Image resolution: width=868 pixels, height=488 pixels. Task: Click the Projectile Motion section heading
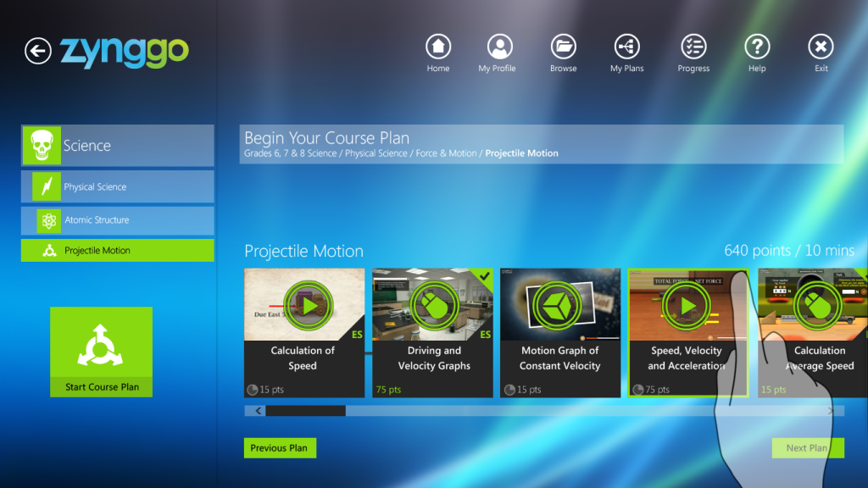click(x=304, y=251)
